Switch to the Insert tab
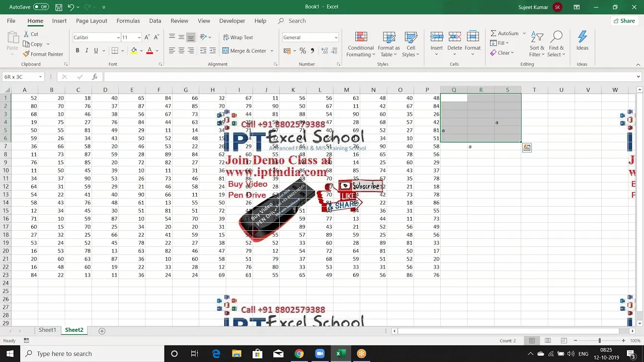This screenshot has width=644, height=362. tap(59, 21)
